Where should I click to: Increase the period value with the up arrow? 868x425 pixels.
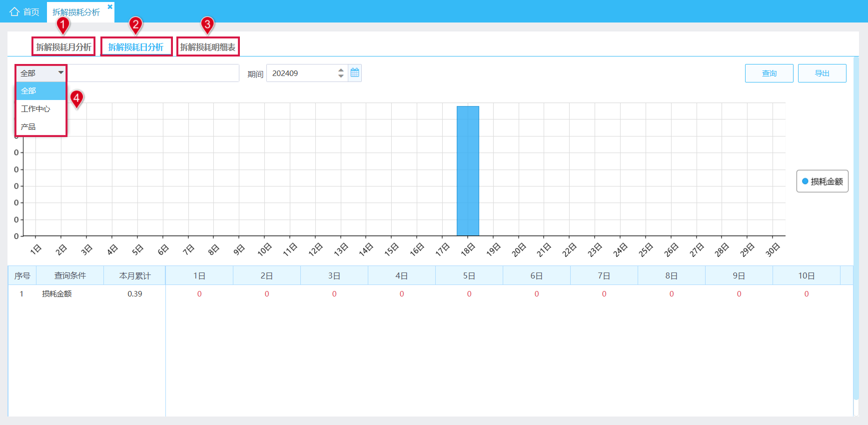point(341,70)
